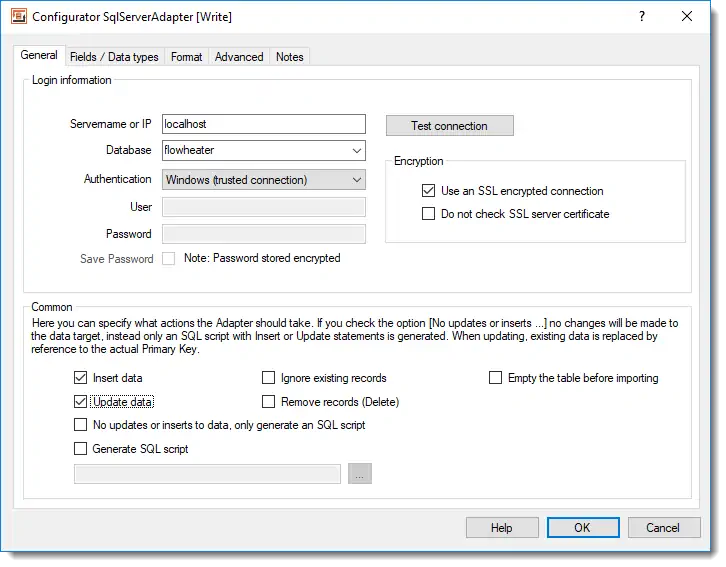Close the Configurator dialog window
The width and height of the screenshot is (726, 567).
click(x=687, y=17)
